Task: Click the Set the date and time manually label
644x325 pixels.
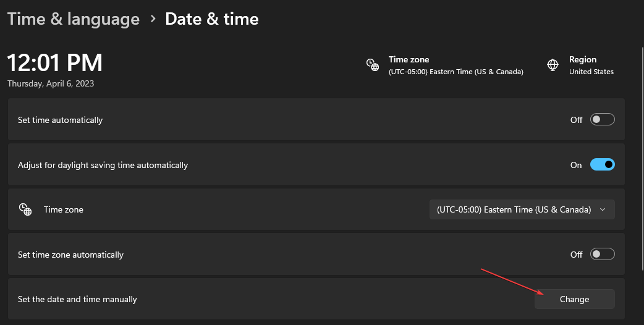Action: 77,299
